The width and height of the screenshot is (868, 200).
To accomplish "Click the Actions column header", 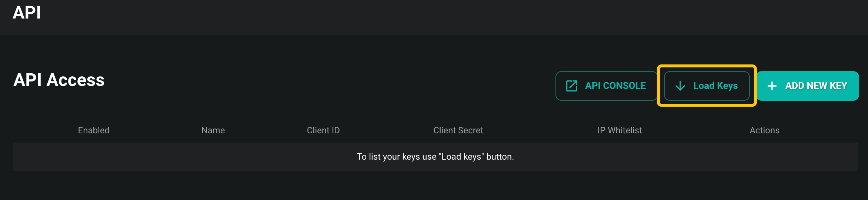I will (x=764, y=130).
